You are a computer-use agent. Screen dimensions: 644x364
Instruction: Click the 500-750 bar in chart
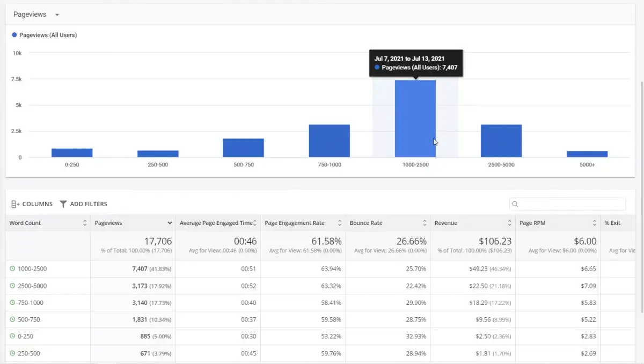click(x=244, y=148)
